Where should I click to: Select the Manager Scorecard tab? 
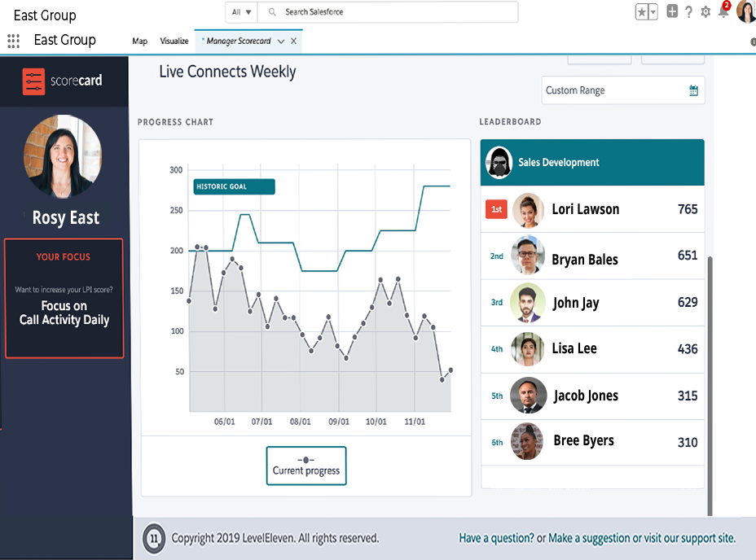pyautogui.click(x=238, y=41)
